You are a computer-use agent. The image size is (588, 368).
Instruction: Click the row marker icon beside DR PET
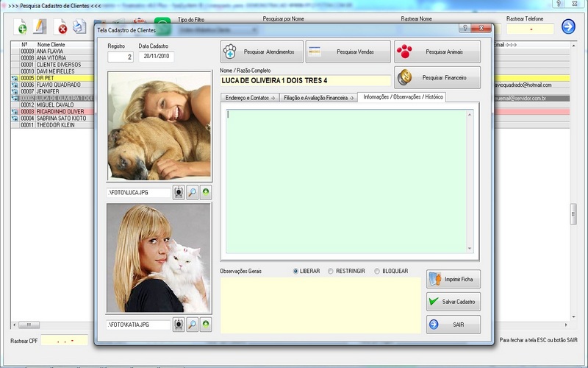pyautogui.click(x=15, y=78)
